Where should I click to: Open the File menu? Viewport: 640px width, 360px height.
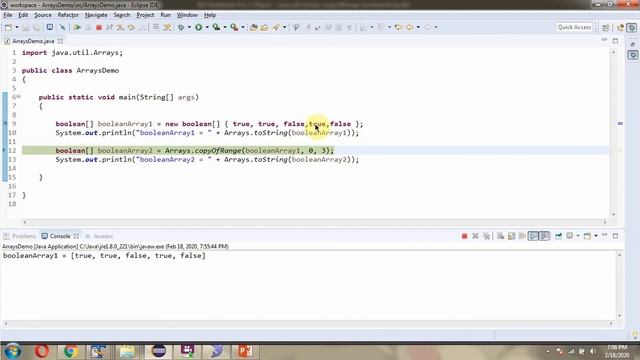click(x=8, y=15)
